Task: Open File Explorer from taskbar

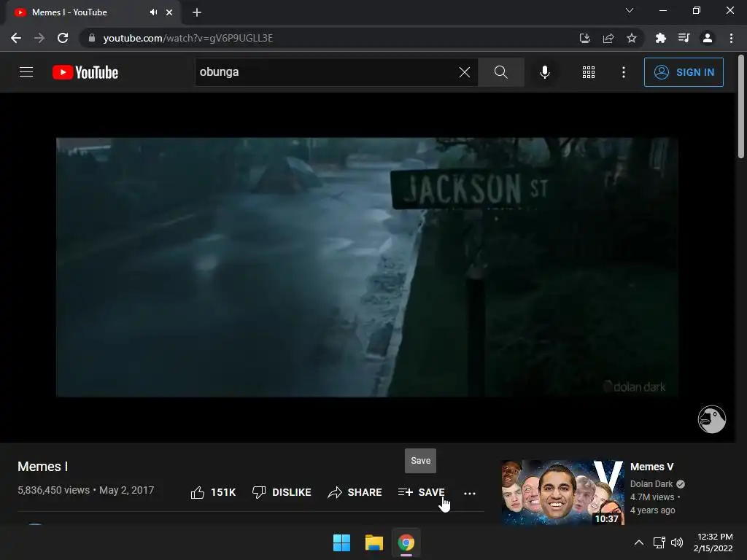Action: tap(374, 542)
